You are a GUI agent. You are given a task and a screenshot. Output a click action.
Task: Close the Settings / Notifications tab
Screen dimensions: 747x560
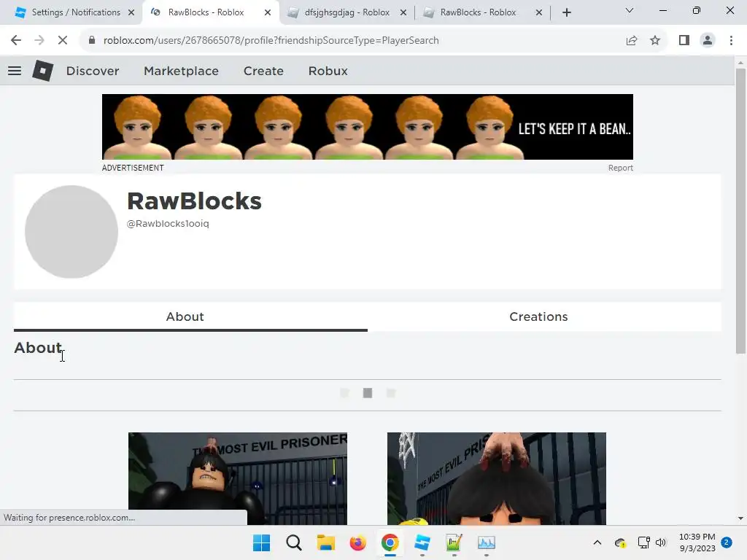point(131,12)
